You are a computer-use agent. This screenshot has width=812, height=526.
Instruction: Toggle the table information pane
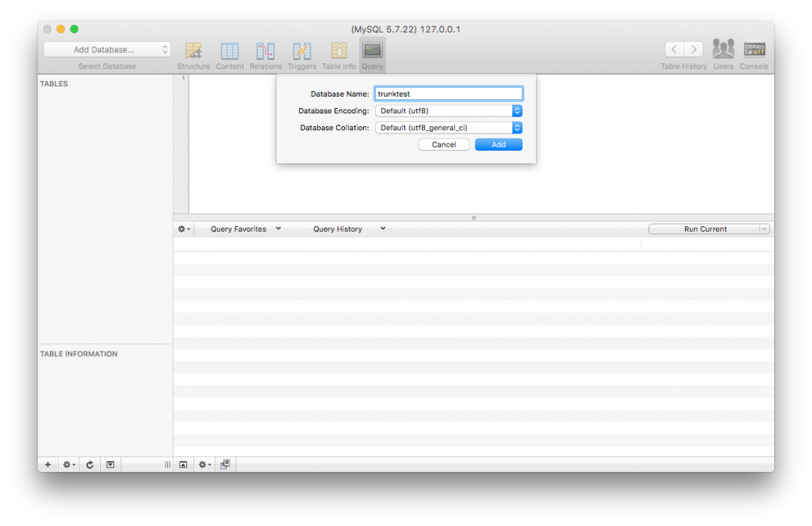(110, 464)
